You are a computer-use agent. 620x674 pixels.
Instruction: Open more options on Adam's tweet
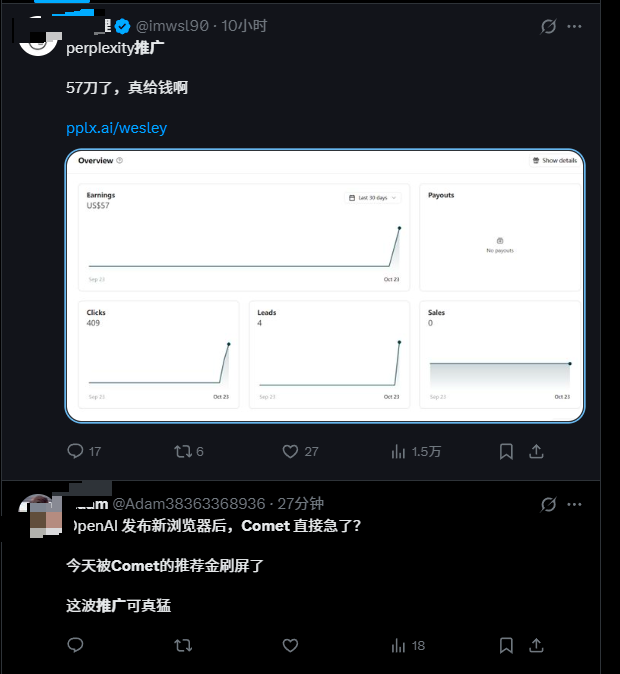(574, 504)
